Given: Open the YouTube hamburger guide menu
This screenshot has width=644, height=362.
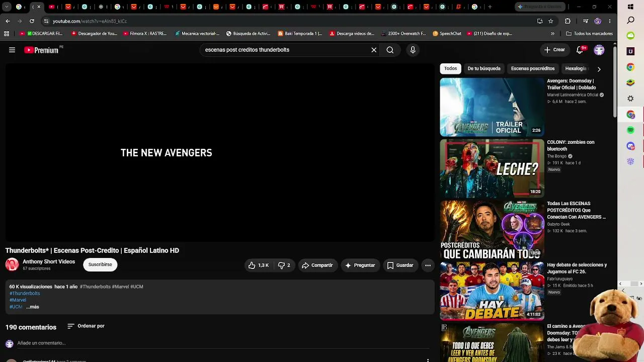Looking at the screenshot, I should (x=12, y=50).
